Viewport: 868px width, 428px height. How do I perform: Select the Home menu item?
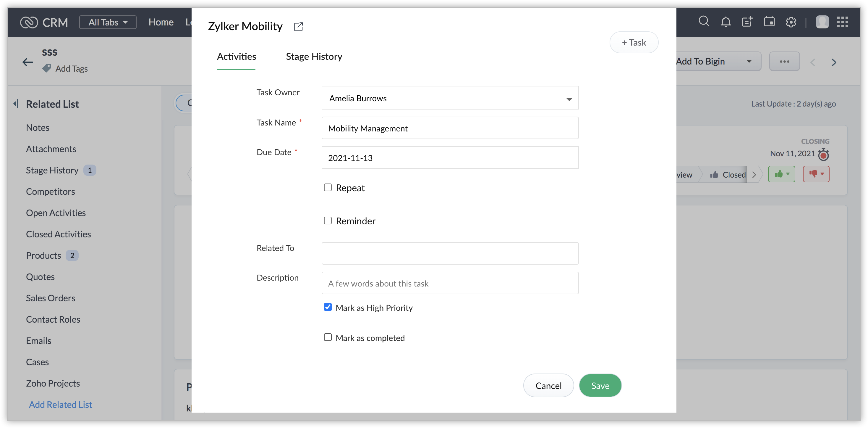(161, 22)
